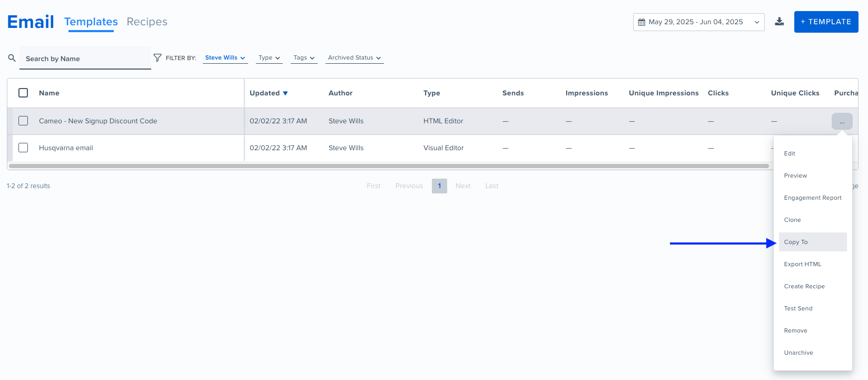Click the + TEMPLATE button
868x380 pixels.
pos(826,22)
